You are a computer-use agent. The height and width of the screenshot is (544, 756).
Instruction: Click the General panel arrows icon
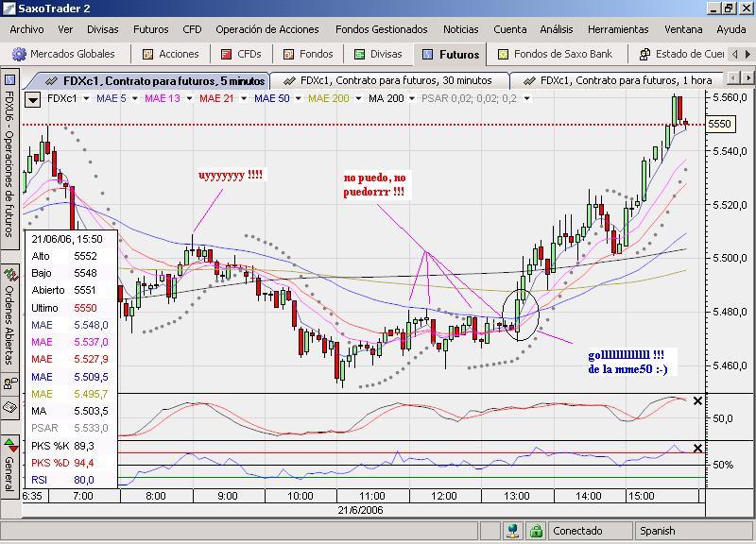click(10, 445)
